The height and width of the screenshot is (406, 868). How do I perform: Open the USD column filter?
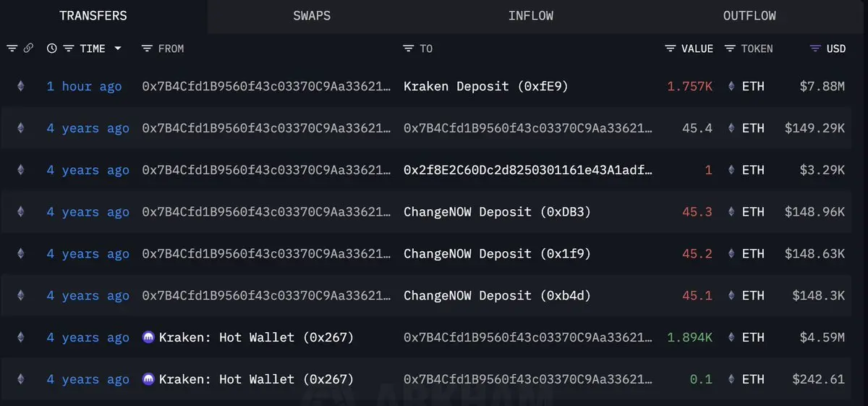pyautogui.click(x=815, y=48)
